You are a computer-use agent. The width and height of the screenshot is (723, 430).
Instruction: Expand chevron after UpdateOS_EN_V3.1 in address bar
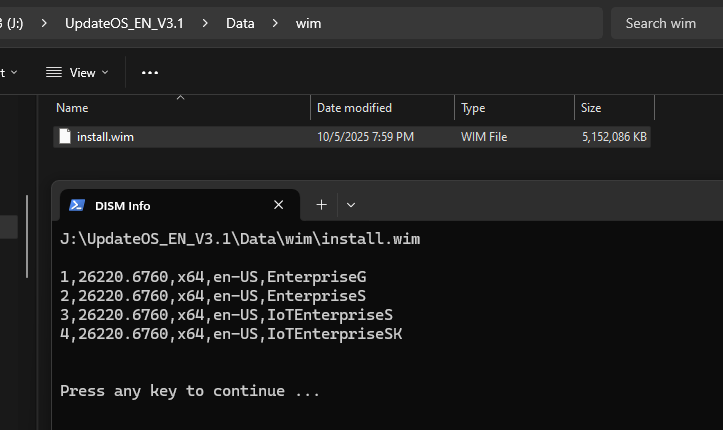[x=206, y=22]
